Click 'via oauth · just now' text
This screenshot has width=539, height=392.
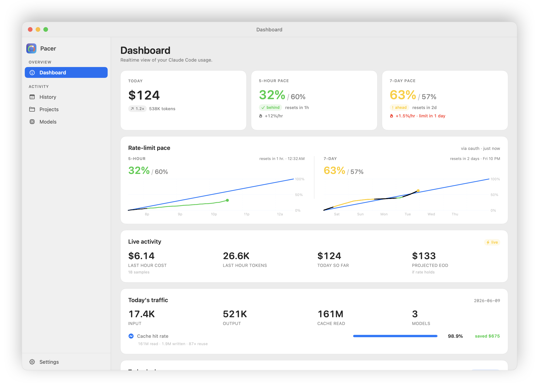pyautogui.click(x=480, y=148)
